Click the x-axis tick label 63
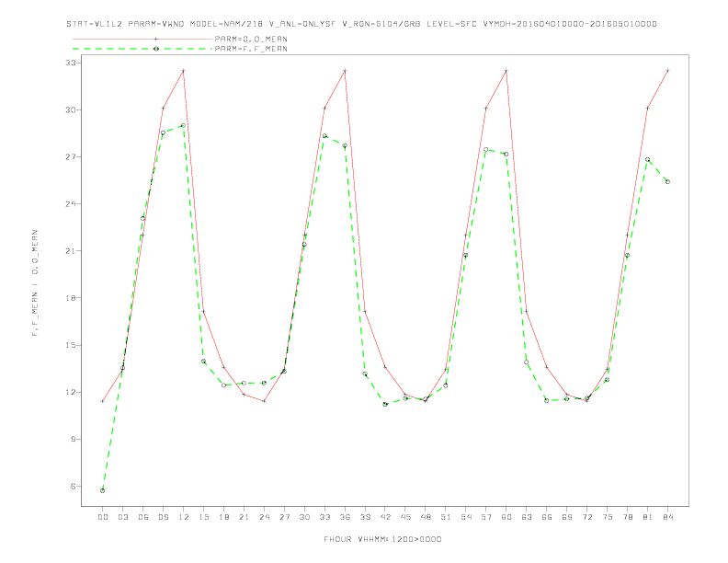Screen dimensions: 728x563 (x=527, y=517)
